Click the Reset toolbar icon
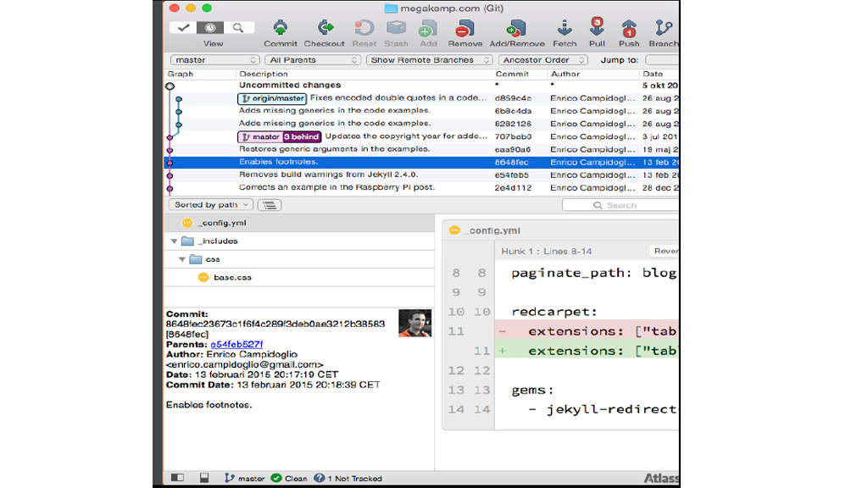 pos(364,28)
